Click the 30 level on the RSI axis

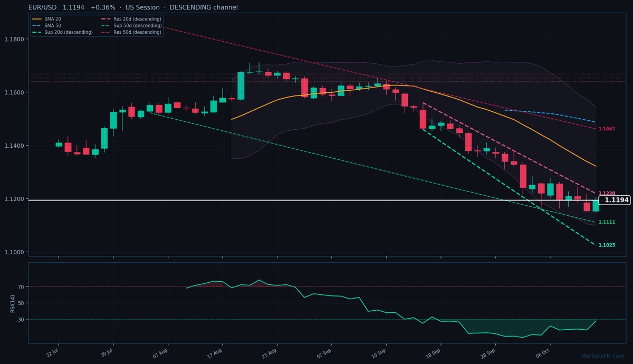(22, 320)
